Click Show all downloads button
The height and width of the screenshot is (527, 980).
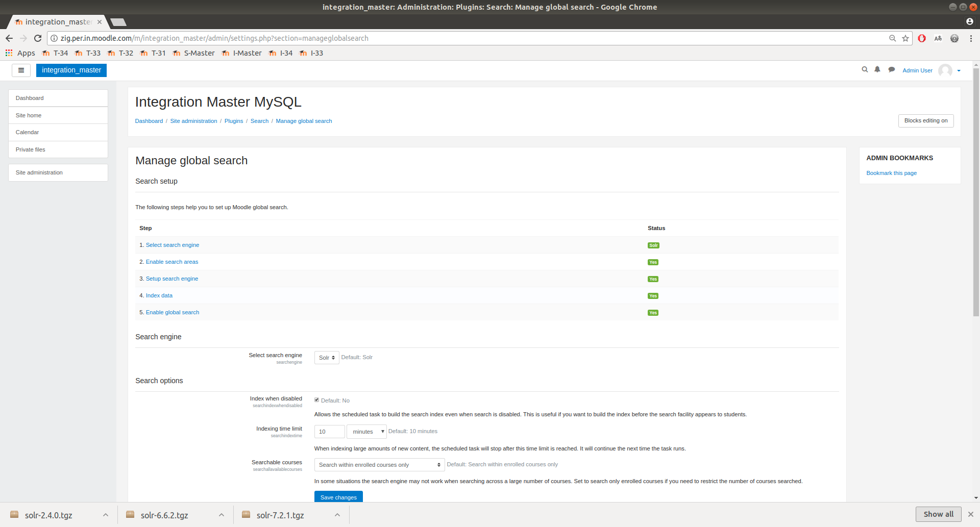click(x=938, y=514)
